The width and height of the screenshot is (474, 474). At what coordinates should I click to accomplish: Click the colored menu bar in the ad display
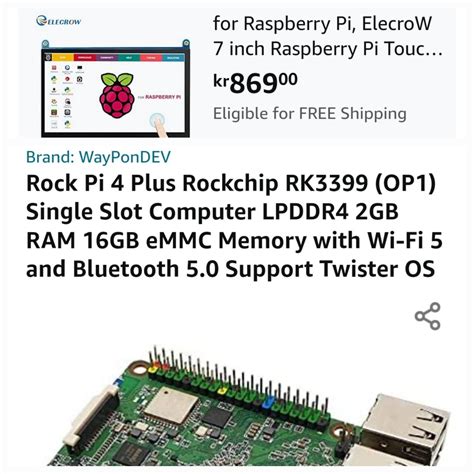coord(114,58)
